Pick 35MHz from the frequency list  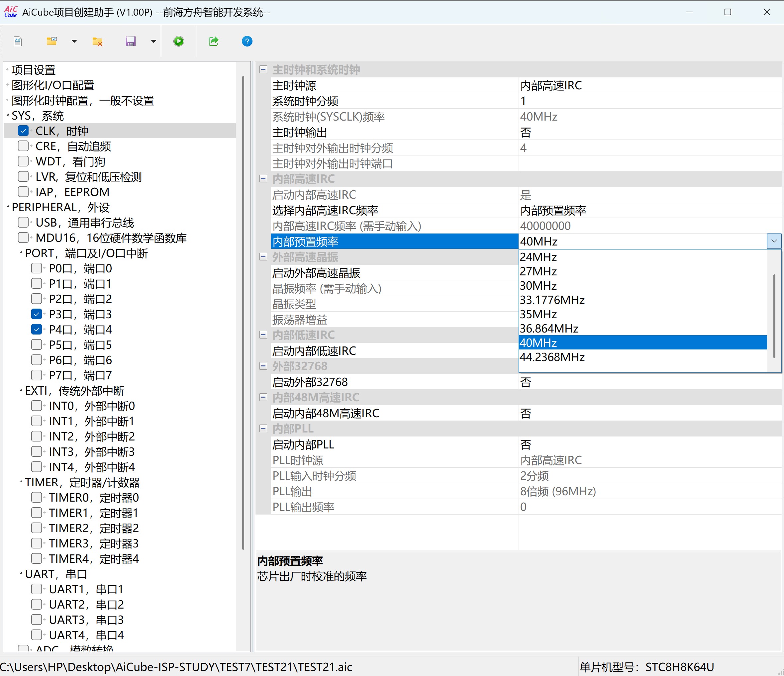coord(642,314)
